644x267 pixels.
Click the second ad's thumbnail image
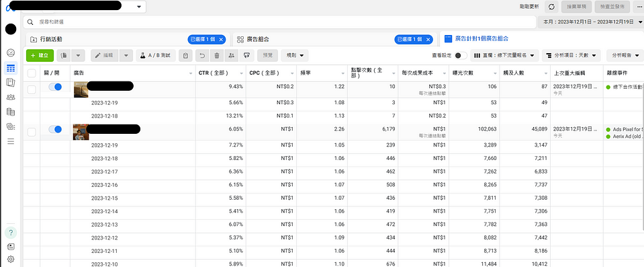[x=81, y=132]
